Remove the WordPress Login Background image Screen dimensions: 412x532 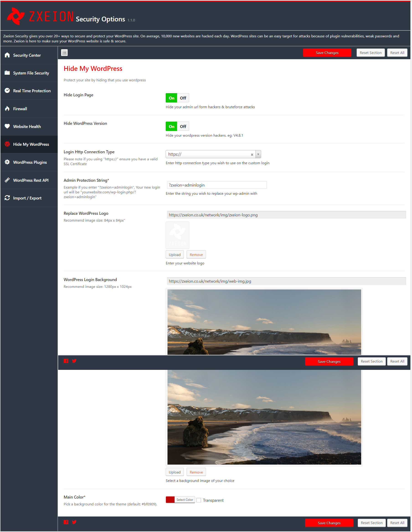196,472
